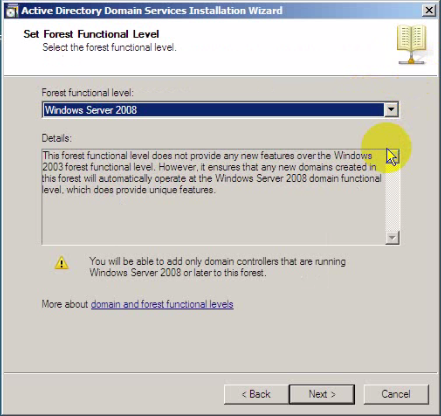Image resolution: width=441 pixels, height=416 pixels.
Task: Click the Details box scroll up arrow
Action: click(x=392, y=156)
